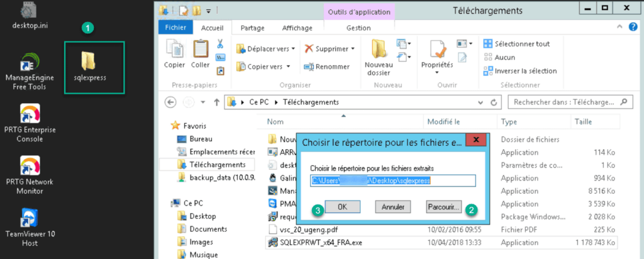This screenshot has height=259, width=644.
Task: Open the recent locations arrow beside the navigation buttons
Action: coord(203,102)
